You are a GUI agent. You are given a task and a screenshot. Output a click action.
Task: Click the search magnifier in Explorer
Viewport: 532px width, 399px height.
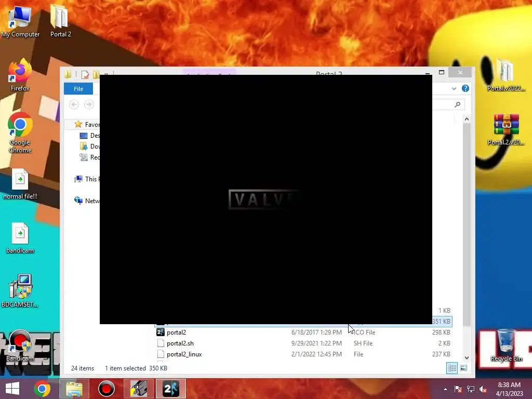point(457,104)
